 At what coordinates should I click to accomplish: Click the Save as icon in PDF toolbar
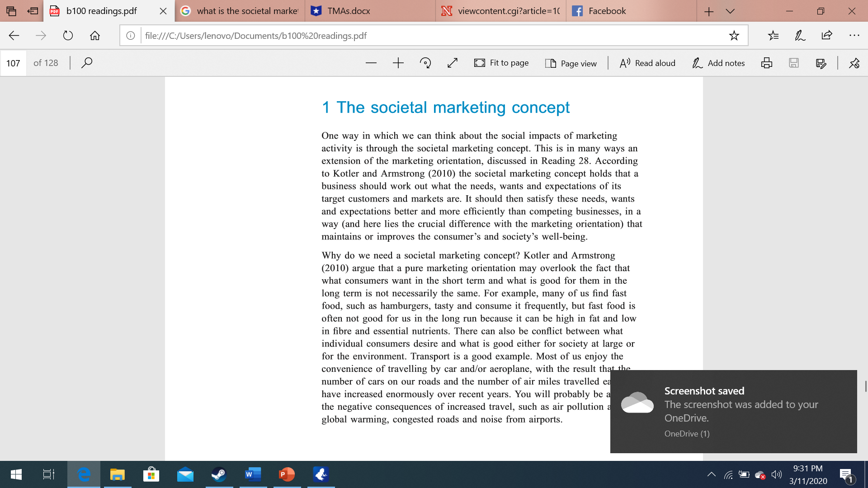(x=821, y=63)
